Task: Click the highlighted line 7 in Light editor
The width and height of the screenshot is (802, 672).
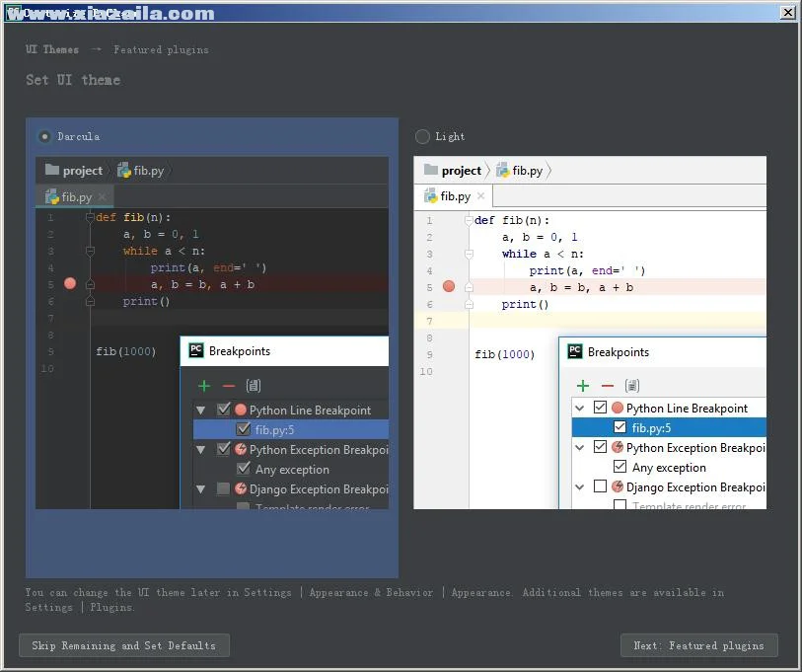Action: [x=590, y=321]
